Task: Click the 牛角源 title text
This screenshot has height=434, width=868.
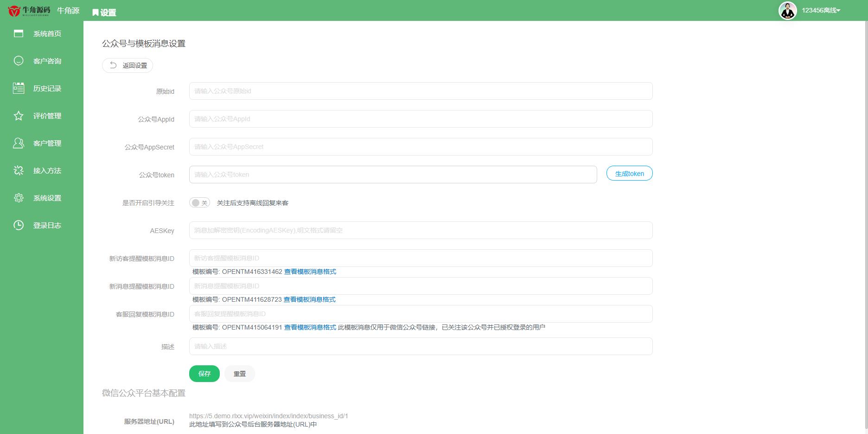Action: click(68, 10)
